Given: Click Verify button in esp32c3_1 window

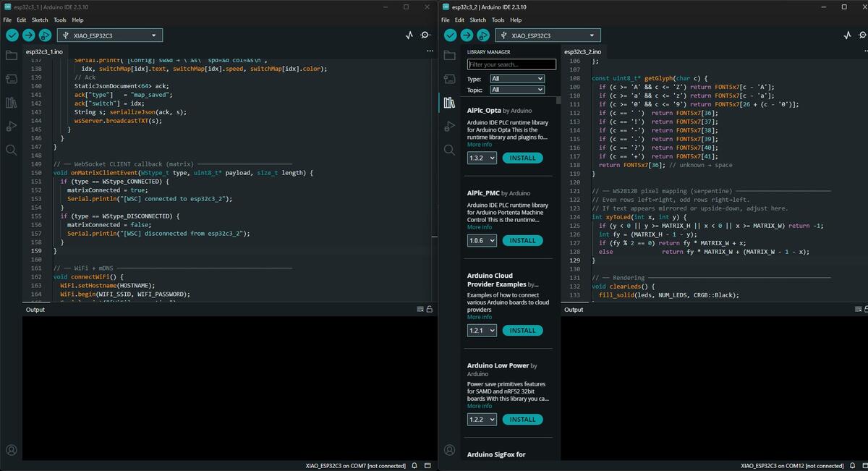Looking at the screenshot, I should tap(12, 35).
